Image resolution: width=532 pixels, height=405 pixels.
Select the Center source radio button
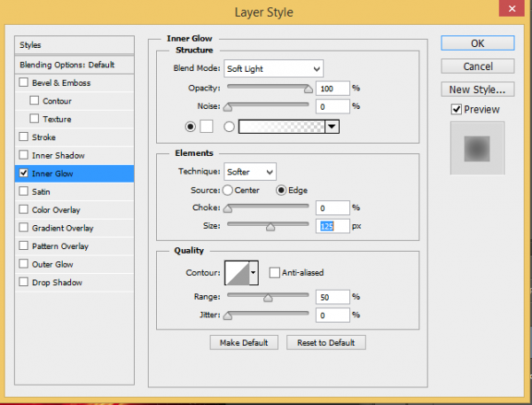point(228,190)
